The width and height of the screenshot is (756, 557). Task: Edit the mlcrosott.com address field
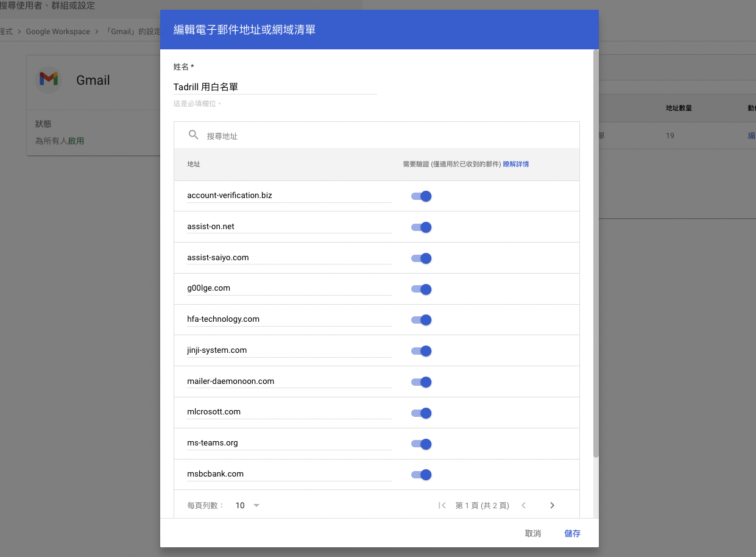click(x=289, y=412)
